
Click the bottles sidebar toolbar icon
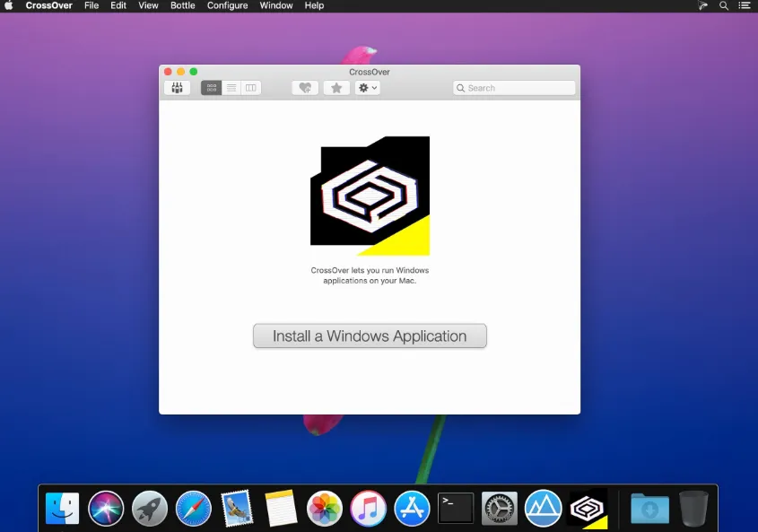point(177,88)
